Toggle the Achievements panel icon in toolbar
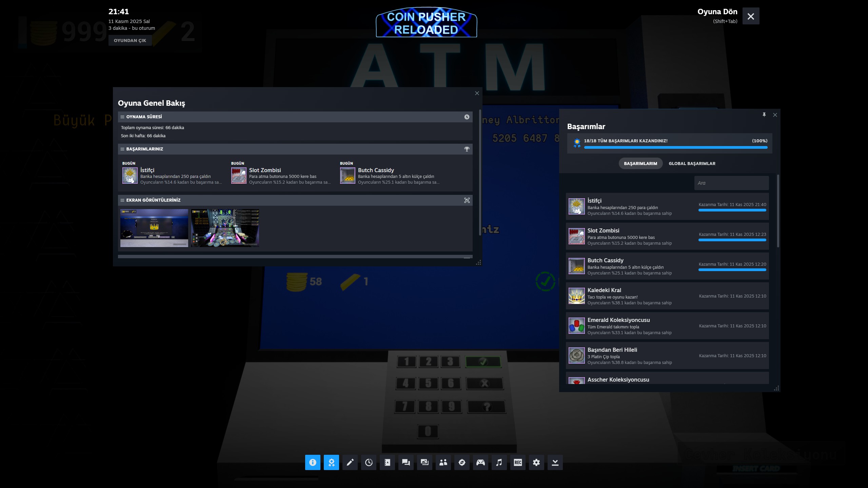Screen dimensions: 868x488 (x=331, y=462)
